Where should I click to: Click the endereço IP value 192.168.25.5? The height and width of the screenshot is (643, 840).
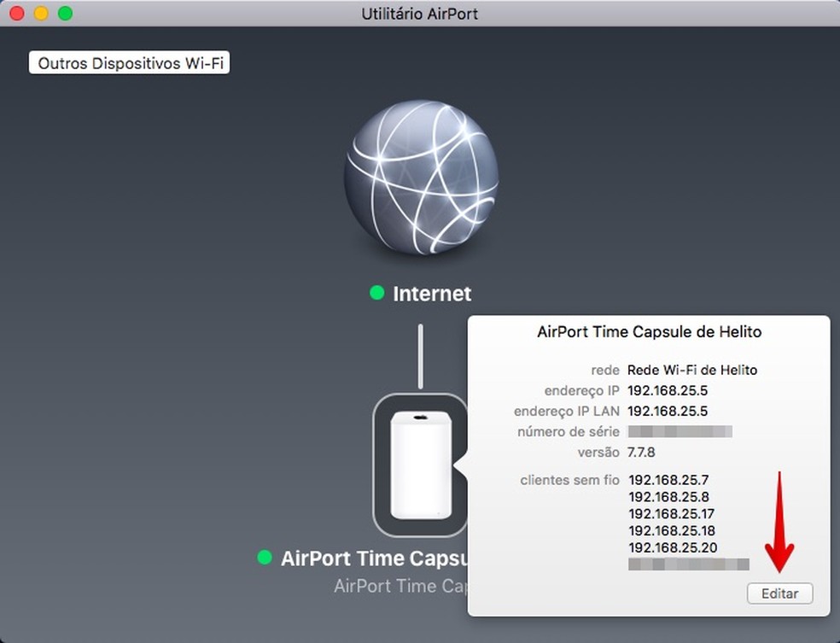[x=668, y=390]
